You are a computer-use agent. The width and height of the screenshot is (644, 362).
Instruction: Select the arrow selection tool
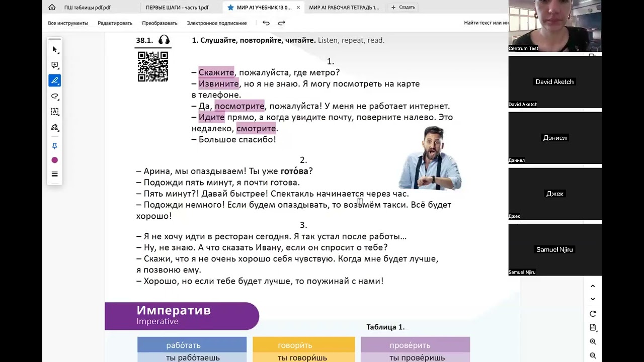pos(55,49)
